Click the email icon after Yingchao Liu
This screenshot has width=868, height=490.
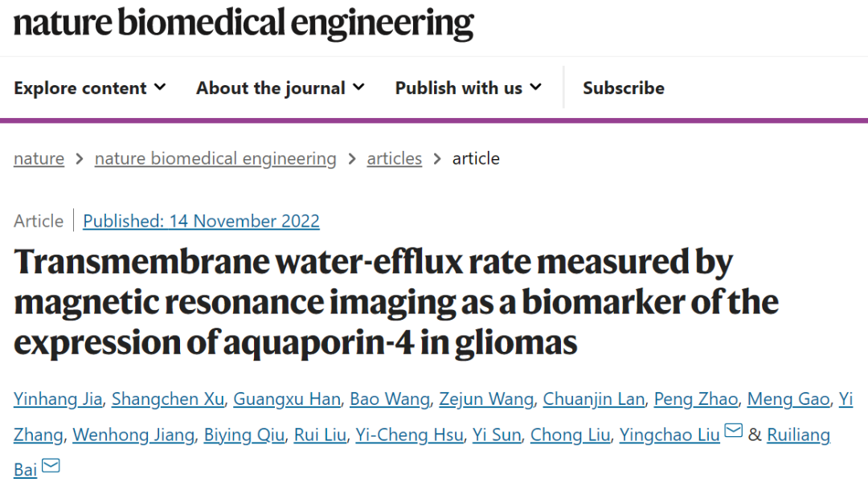(733, 431)
